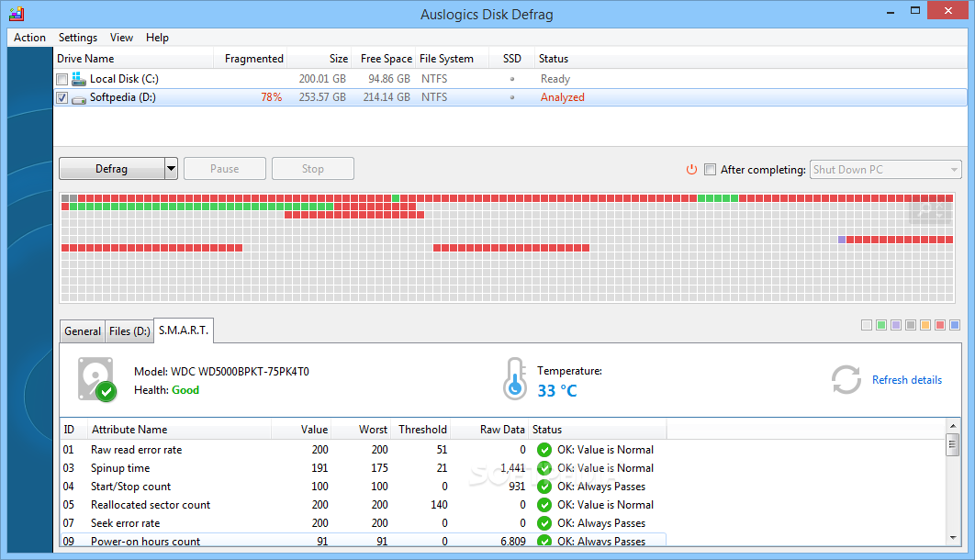
Task: Open the Help menu
Action: pyautogui.click(x=157, y=38)
